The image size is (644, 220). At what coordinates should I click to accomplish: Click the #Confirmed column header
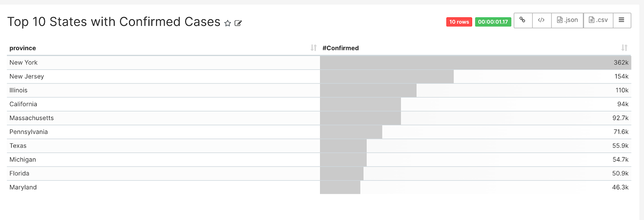pos(341,48)
